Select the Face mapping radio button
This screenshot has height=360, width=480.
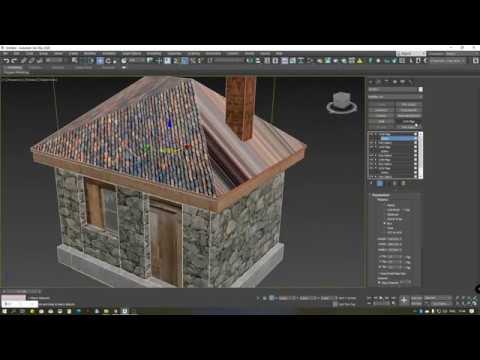coord(385,228)
